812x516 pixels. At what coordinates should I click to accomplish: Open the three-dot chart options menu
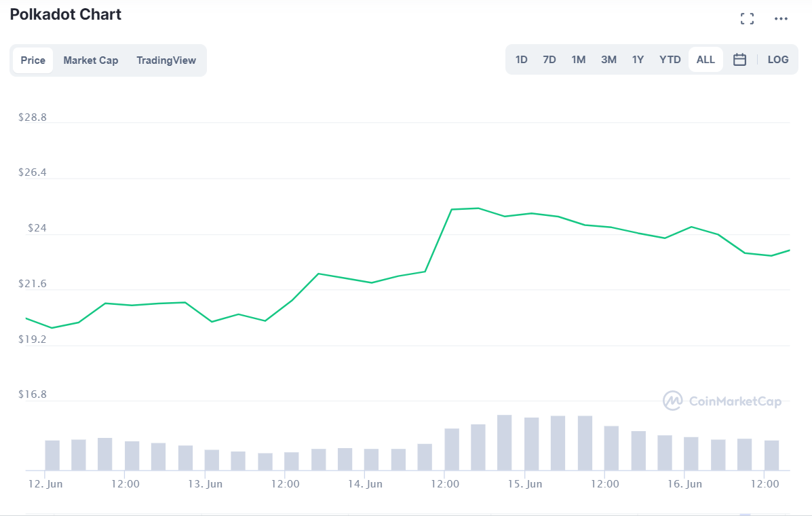coord(781,18)
